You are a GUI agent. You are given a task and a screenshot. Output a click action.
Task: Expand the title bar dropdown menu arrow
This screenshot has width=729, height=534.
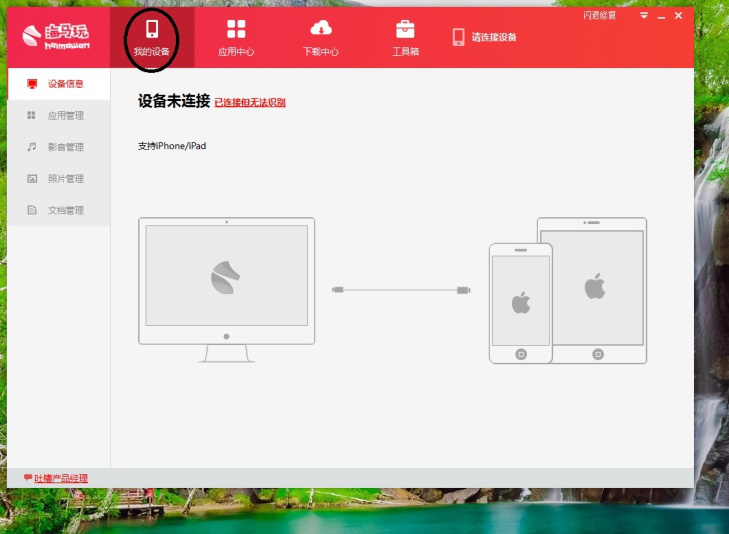[644, 16]
